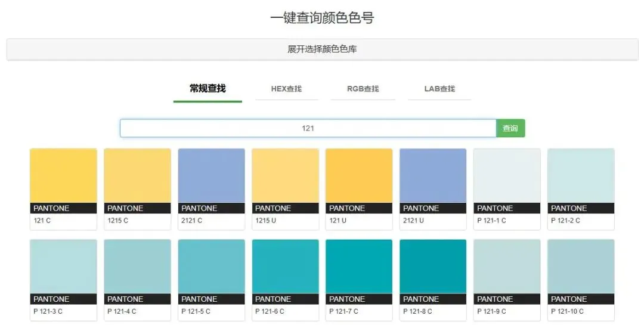Click the label text P 121-6 C
Screen dimensions: 644x325
click(x=270, y=311)
